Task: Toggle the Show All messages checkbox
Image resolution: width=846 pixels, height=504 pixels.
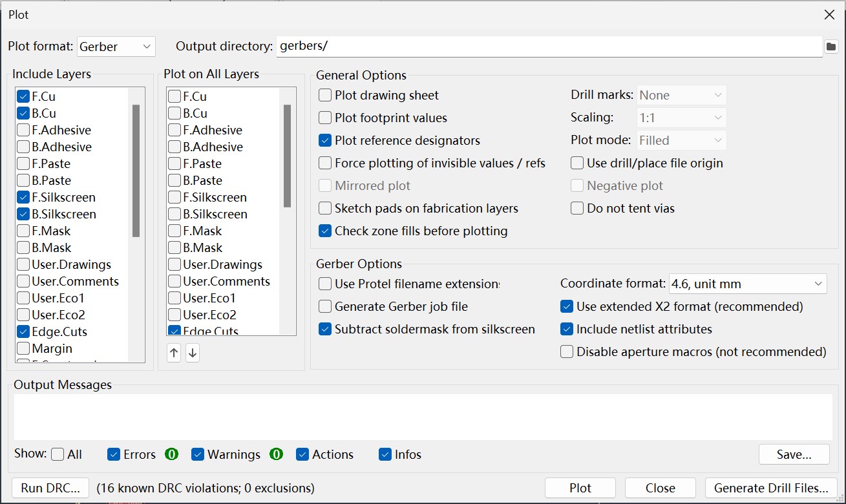Action: pyautogui.click(x=58, y=454)
